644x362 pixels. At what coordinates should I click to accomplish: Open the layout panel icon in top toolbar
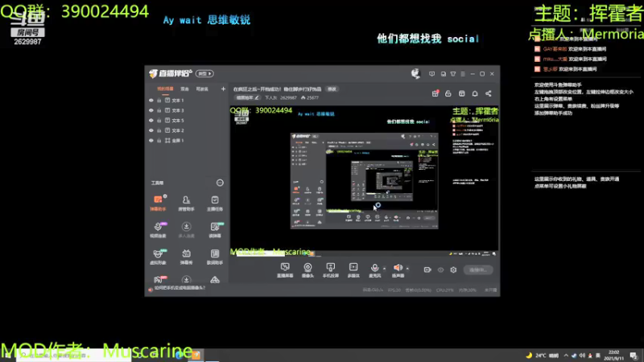[x=461, y=93]
